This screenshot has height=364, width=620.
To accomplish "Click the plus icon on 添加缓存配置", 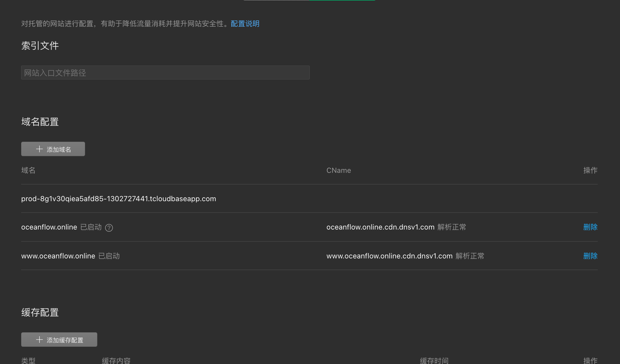I will 39,340.
